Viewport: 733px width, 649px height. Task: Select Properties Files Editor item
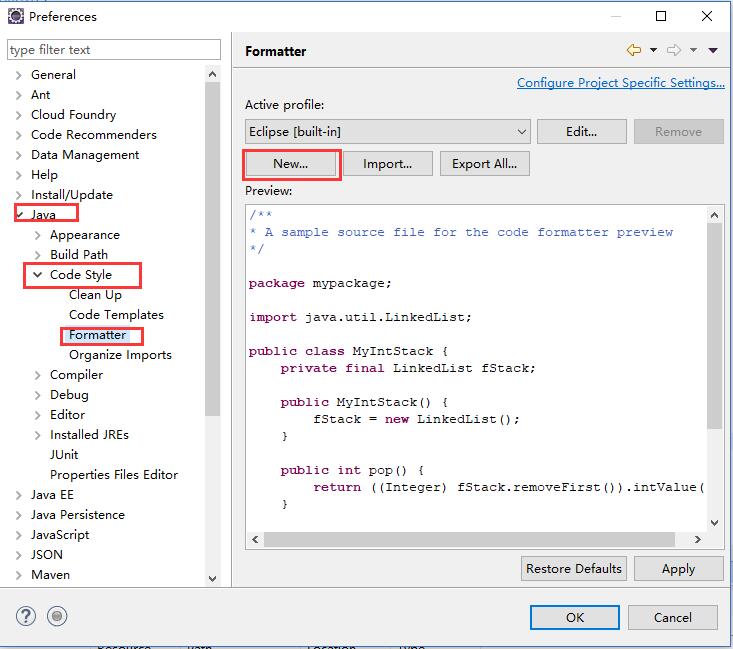click(114, 475)
